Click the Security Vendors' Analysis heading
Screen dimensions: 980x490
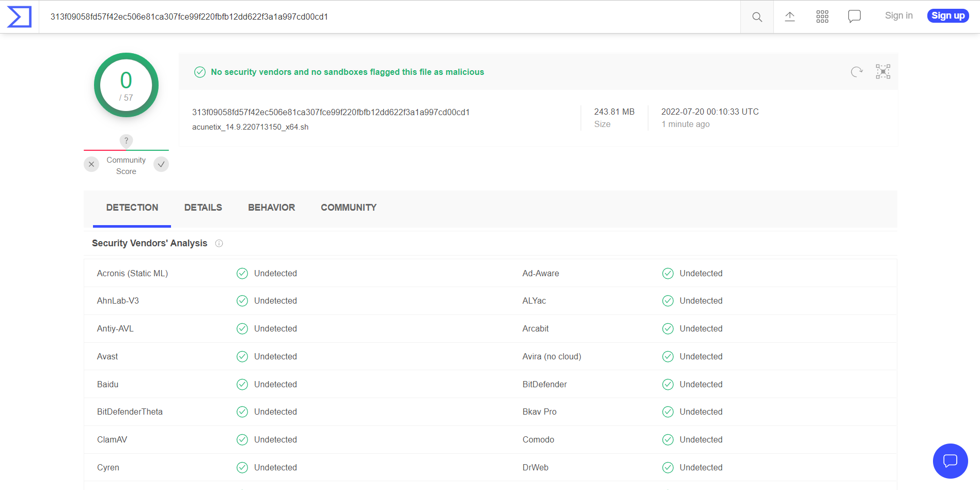tap(149, 243)
